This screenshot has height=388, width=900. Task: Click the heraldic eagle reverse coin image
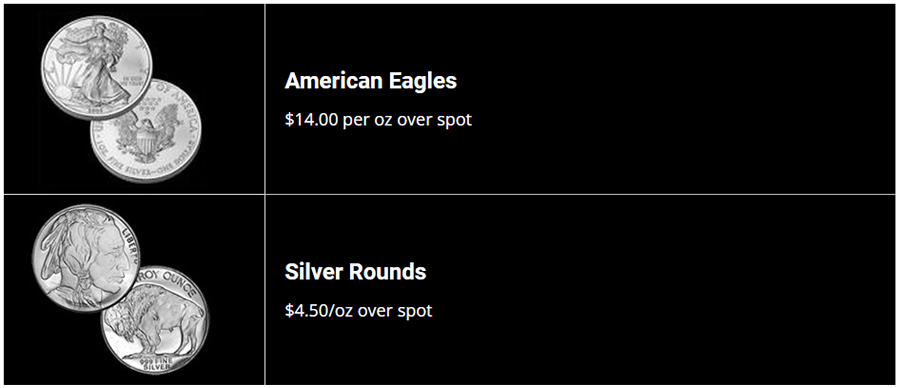click(146, 131)
